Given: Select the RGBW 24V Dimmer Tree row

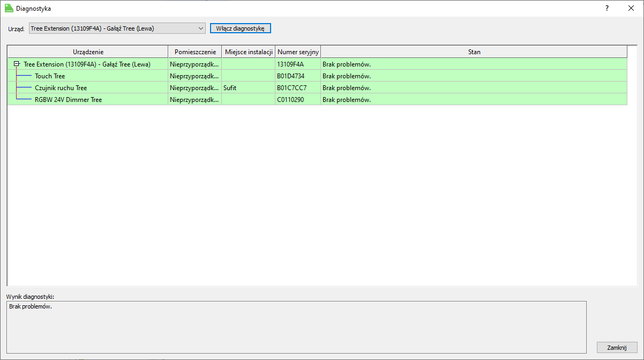Looking at the screenshot, I should 68,100.
